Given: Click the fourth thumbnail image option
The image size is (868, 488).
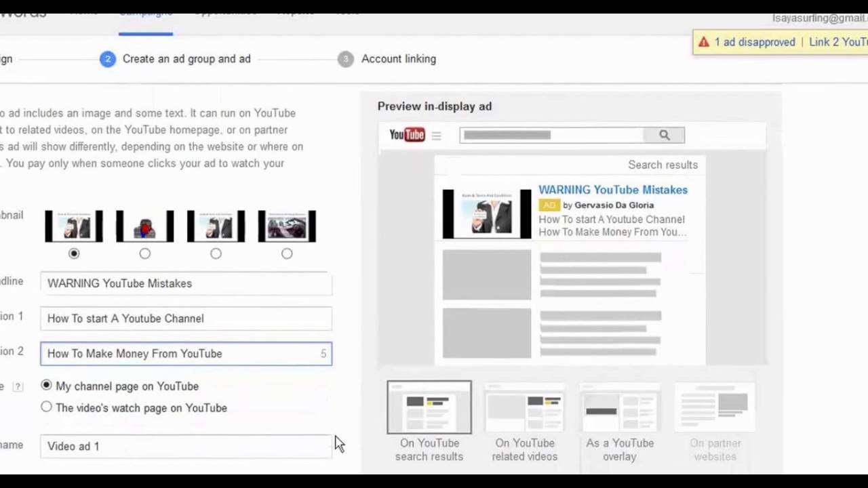Looking at the screenshot, I should (x=287, y=226).
